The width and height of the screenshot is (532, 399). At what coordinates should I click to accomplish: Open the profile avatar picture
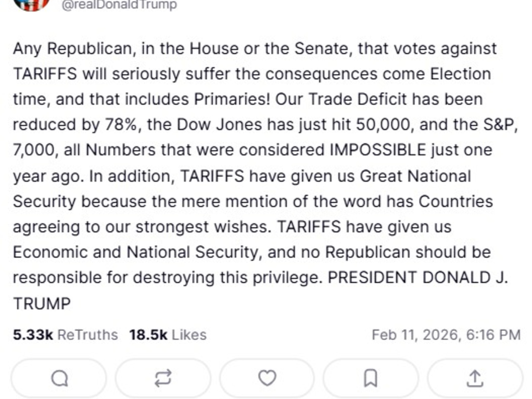click(x=31, y=4)
